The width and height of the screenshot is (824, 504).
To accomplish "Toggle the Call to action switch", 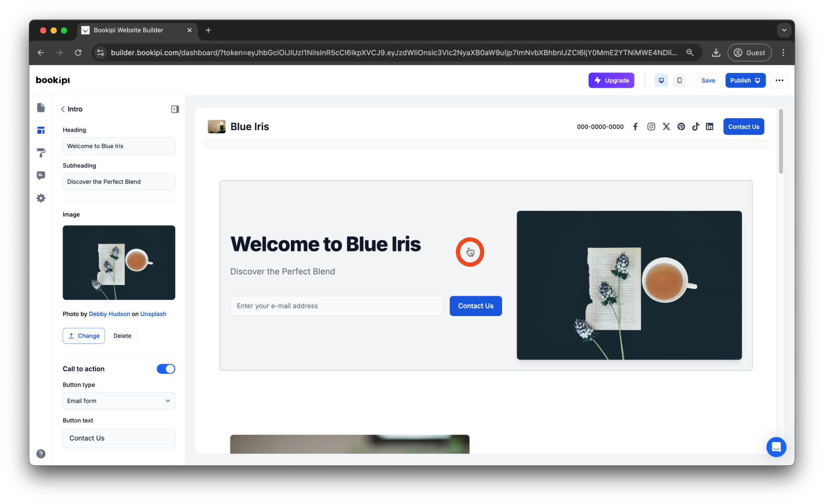I will pyautogui.click(x=166, y=369).
